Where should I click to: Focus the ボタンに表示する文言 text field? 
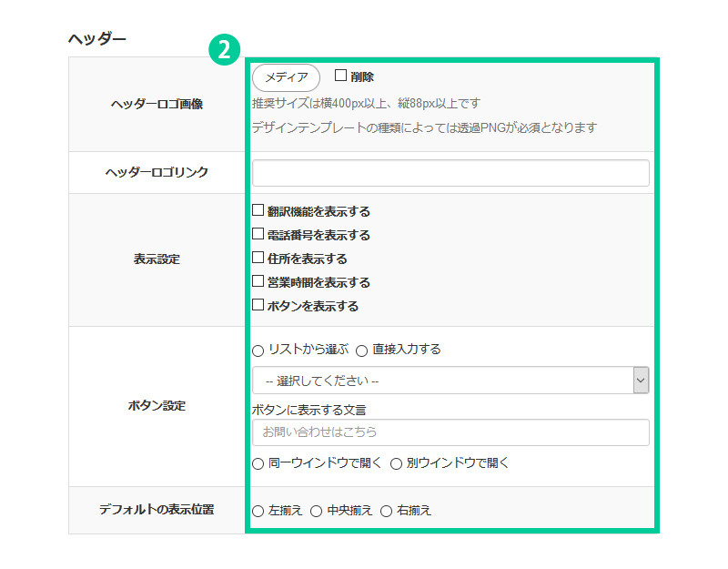click(450, 432)
